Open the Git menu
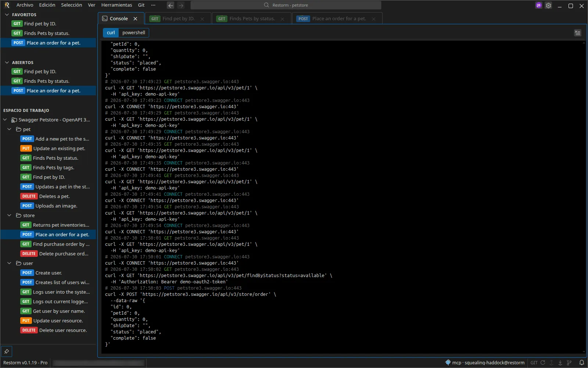The image size is (588, 368). point(141,5)
